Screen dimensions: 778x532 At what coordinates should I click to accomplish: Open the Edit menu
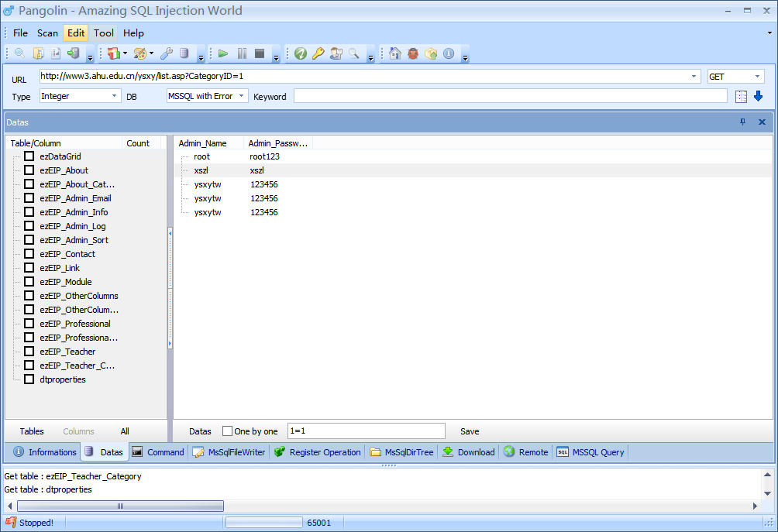tap(76, 33)
